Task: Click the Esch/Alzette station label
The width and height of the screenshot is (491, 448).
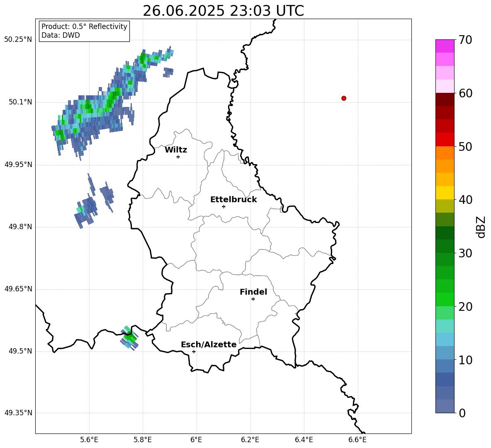Action: [209, 344]
